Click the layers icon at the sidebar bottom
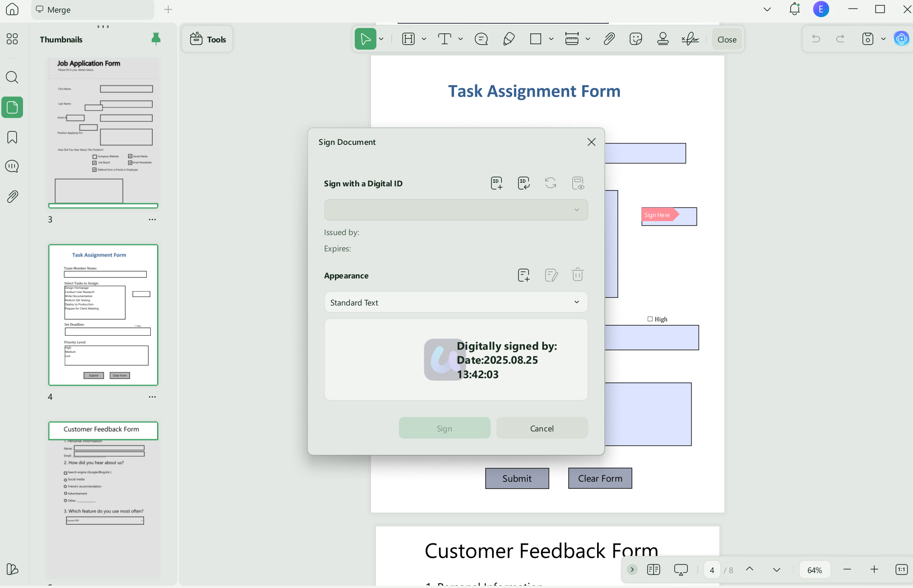This screenshot has width=913, height=588. 12,569
